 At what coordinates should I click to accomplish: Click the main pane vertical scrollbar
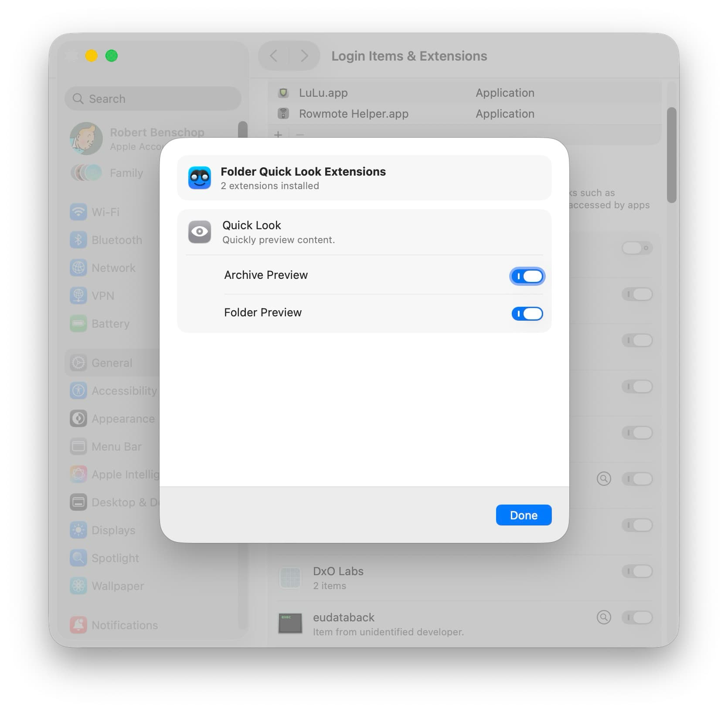click(x=672, y=155)
